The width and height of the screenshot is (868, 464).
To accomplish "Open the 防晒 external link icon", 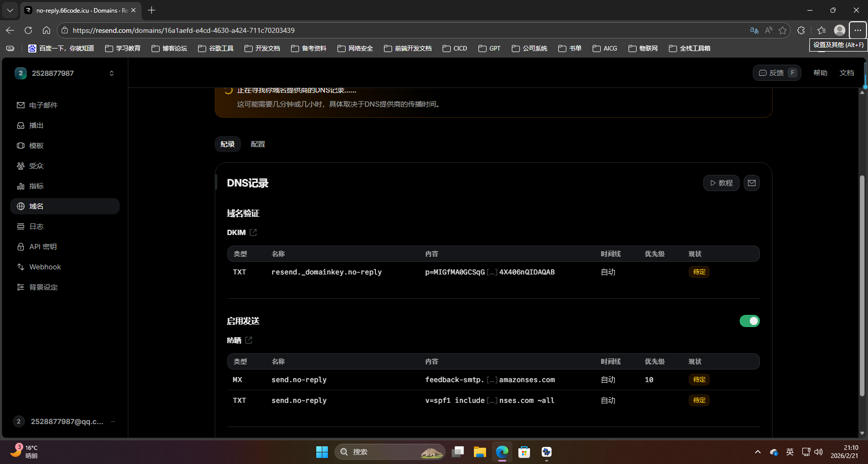I will (249, 340).
